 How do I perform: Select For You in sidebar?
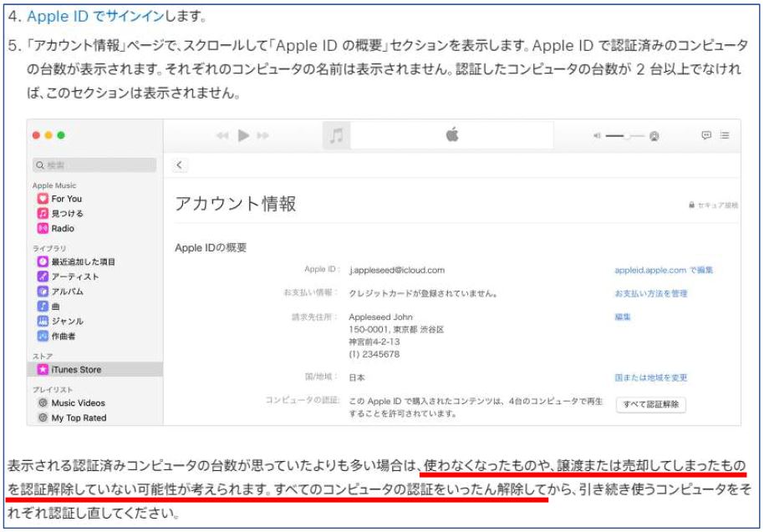pyautogui.click(x=66, y=199)
